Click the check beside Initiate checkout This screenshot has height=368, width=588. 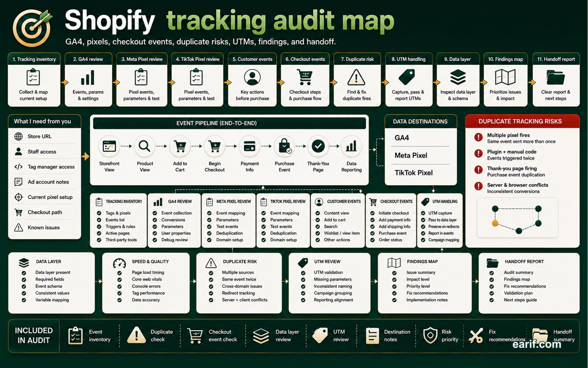click(x=372, y=213)
